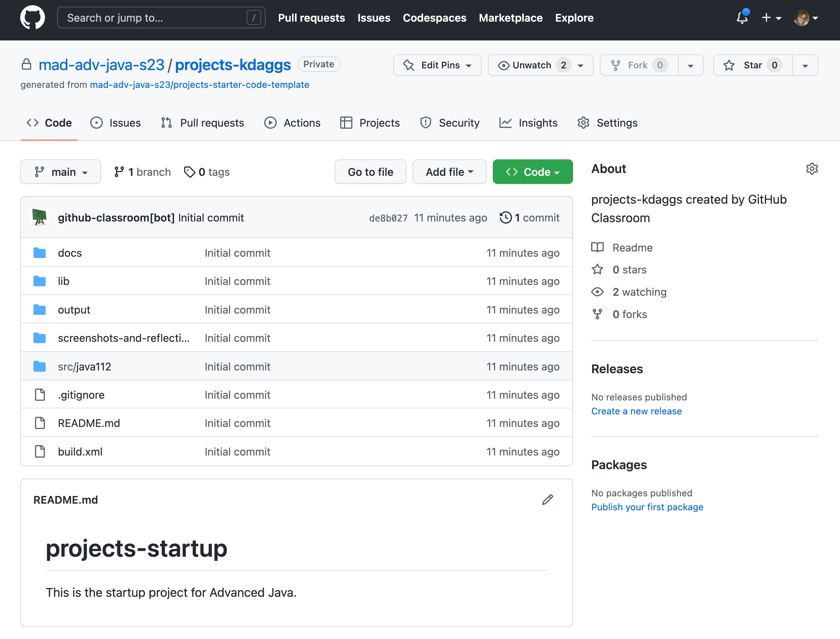Image resolution: width=840 pixels, height=639 pixels.
Task: Switch to the Security tab
Action: point(450,123)
